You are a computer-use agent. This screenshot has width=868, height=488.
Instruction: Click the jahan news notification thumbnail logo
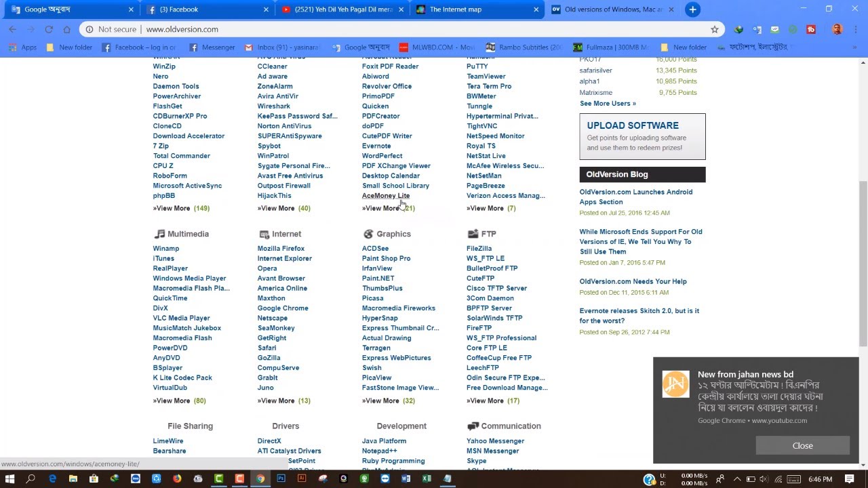click(x=675, y=384)
